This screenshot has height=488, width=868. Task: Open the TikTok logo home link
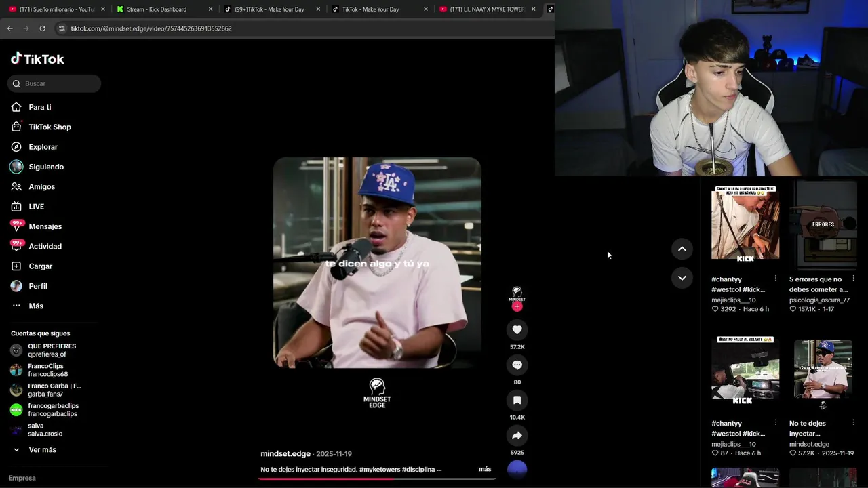[37, 59]
